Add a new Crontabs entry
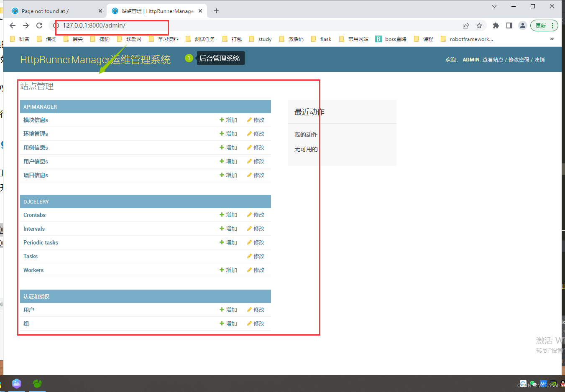This screenshot has width=565, height=392. [228, 215]
